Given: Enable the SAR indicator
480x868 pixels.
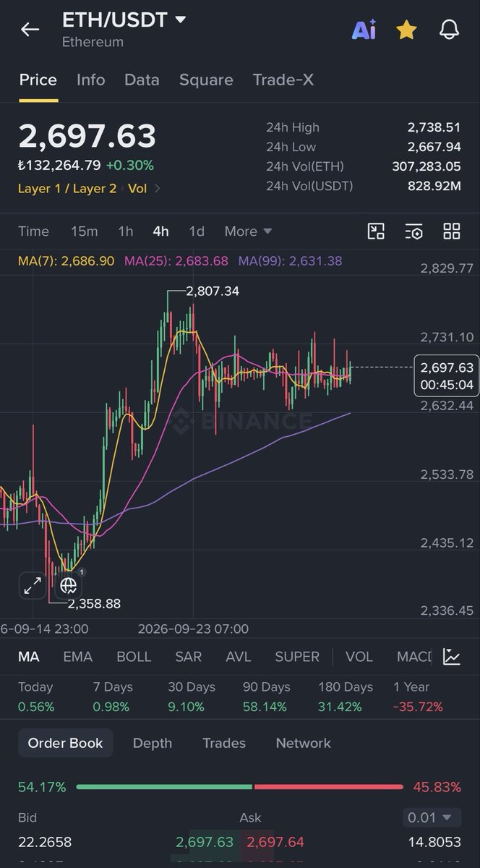Looking at the screenshot, I should (188, 657).
